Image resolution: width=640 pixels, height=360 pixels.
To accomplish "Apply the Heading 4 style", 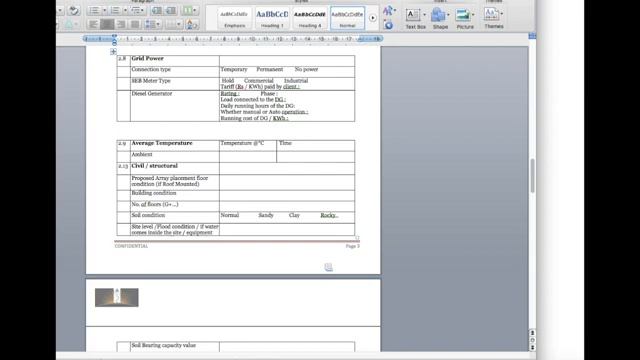I will tap(310, 18).
